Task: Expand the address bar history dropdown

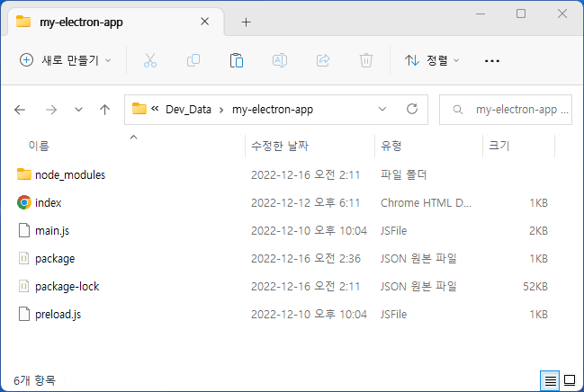Action: (382, 109)
